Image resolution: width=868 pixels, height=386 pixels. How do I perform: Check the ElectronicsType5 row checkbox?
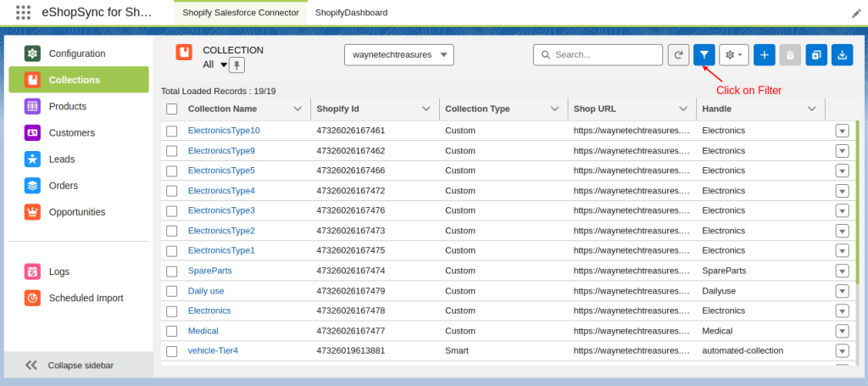(171, 171)
